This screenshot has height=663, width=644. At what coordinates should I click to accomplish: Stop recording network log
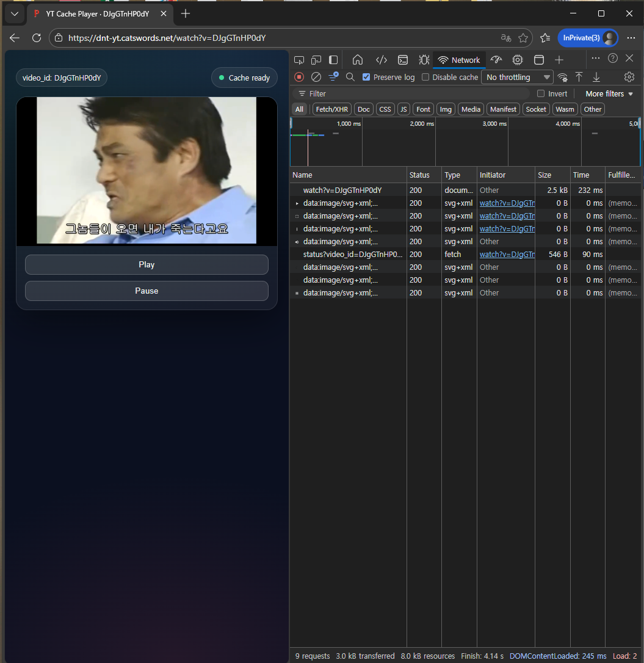pos(299,77)
